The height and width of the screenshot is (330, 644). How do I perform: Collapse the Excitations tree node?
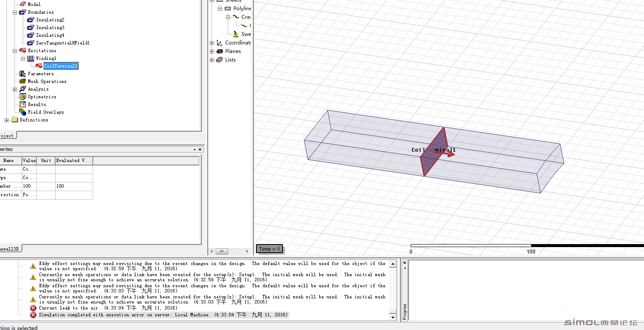click(x=15, y=50)
